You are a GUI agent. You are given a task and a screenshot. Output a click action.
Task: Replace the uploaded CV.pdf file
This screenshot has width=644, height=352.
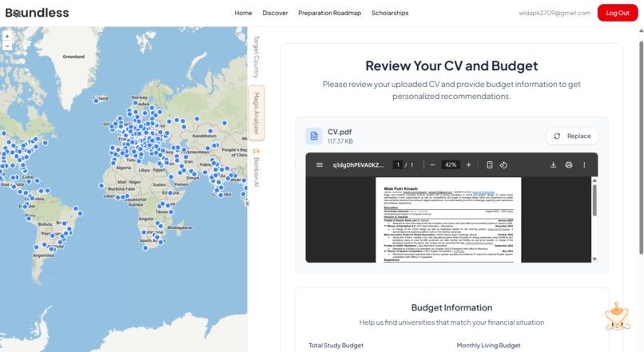pyautogui.click(x=572, y=136)
